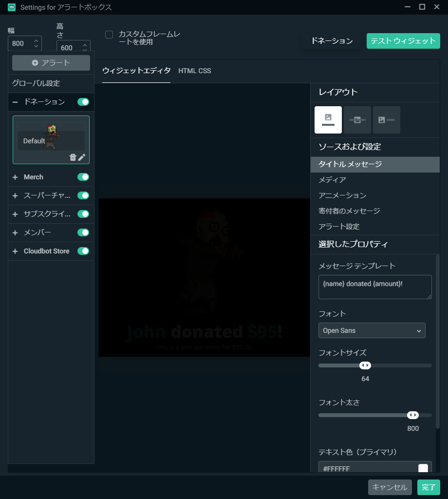
Task: Toggle the Cloudbot Store switch
Action: coord(83,251)
